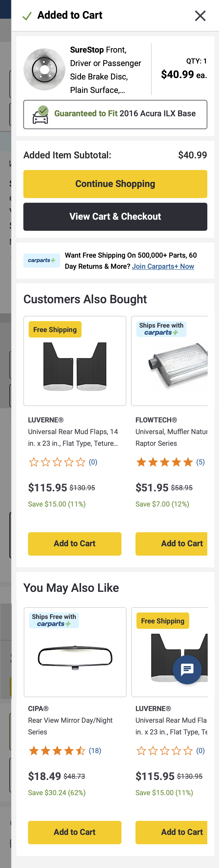Click the half-star rating for the CIPA mirror
This screenshot has height=868, width=219.
[81, 750]
